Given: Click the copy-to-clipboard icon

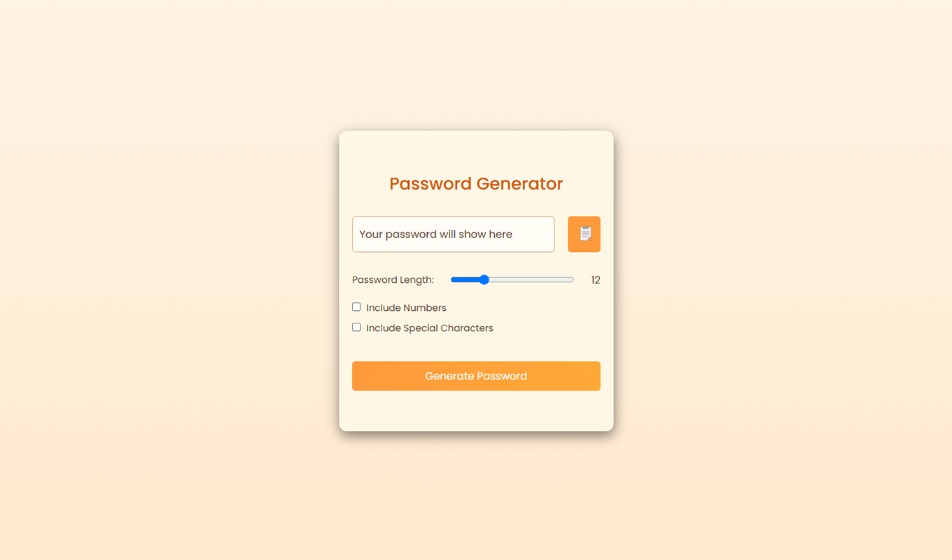Looking at the screenshot, I should click(584, 234).
